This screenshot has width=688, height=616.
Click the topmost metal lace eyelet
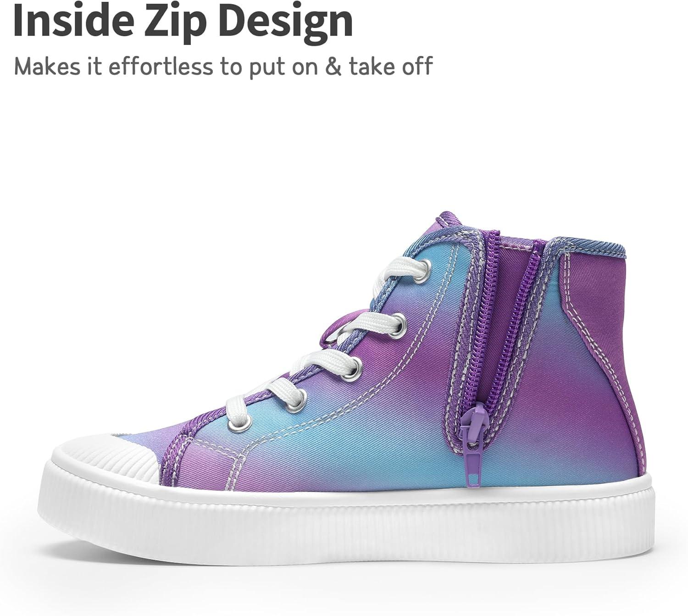(x=424, y=268)
